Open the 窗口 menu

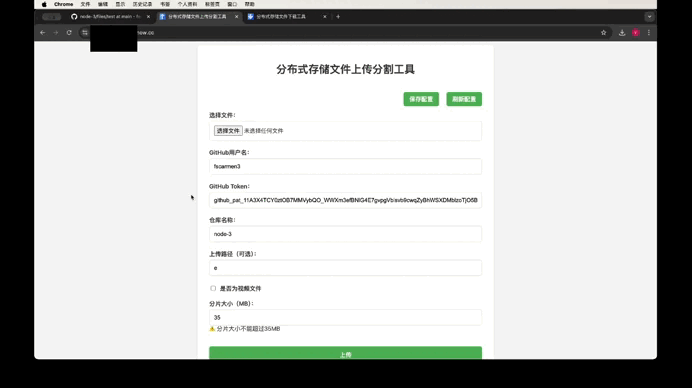232,4
